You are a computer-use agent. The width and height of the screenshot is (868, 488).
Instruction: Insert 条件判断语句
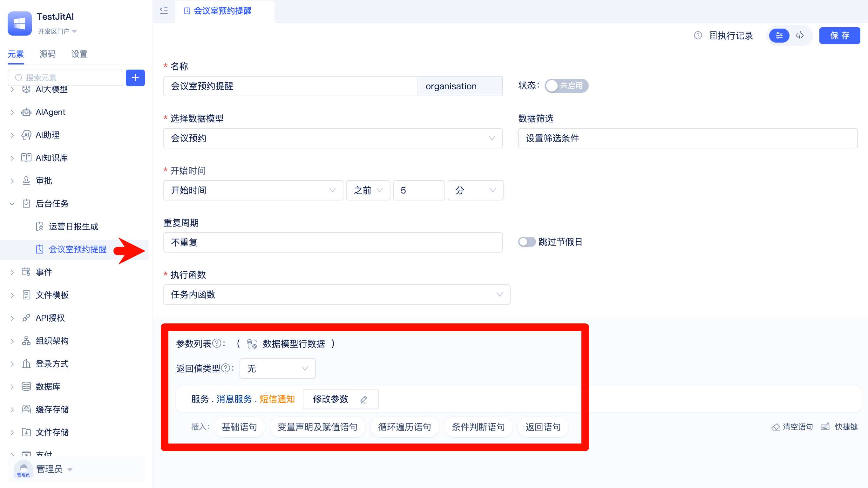478,427
